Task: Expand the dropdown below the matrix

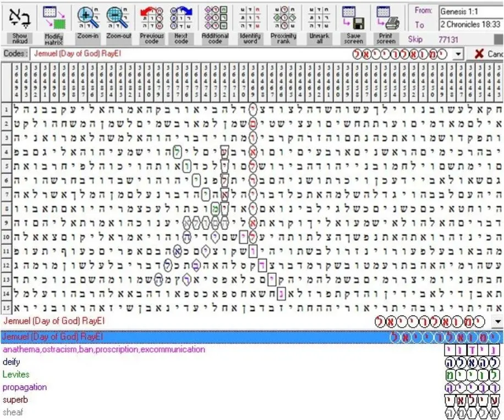Action: [x=498, y=322]
